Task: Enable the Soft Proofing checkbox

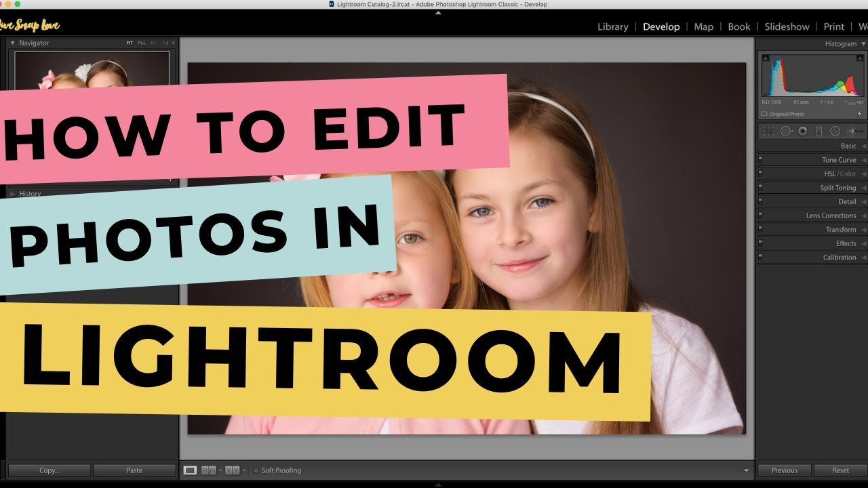Action: 256,470
